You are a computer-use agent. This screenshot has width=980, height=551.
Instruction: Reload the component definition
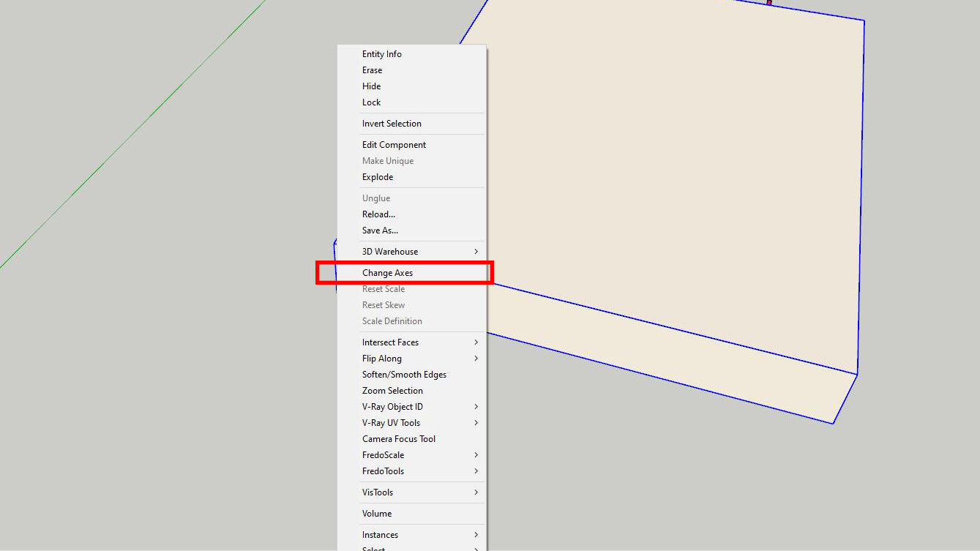coord(378,214)
